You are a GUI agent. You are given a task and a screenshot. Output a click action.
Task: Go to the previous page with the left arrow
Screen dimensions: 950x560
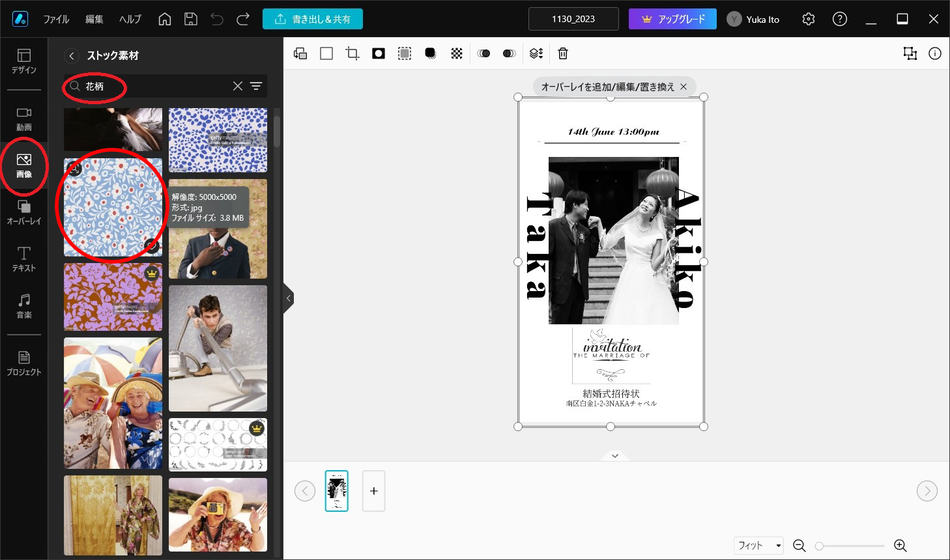(x=305, y=491)
